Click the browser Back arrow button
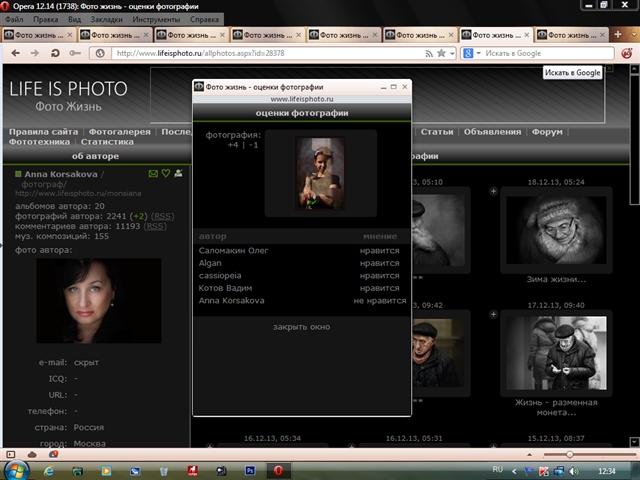This screenshot has width=640, height=480. click(14, 53)
